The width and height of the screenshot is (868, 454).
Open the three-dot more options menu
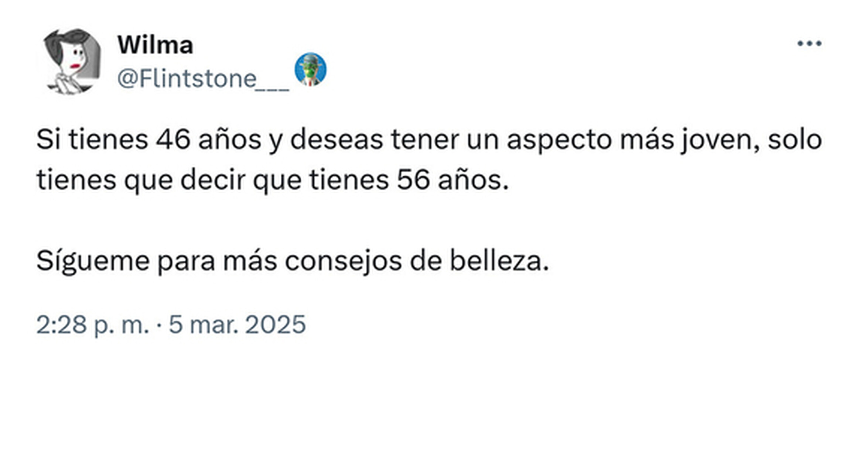(x=809, y=44)
